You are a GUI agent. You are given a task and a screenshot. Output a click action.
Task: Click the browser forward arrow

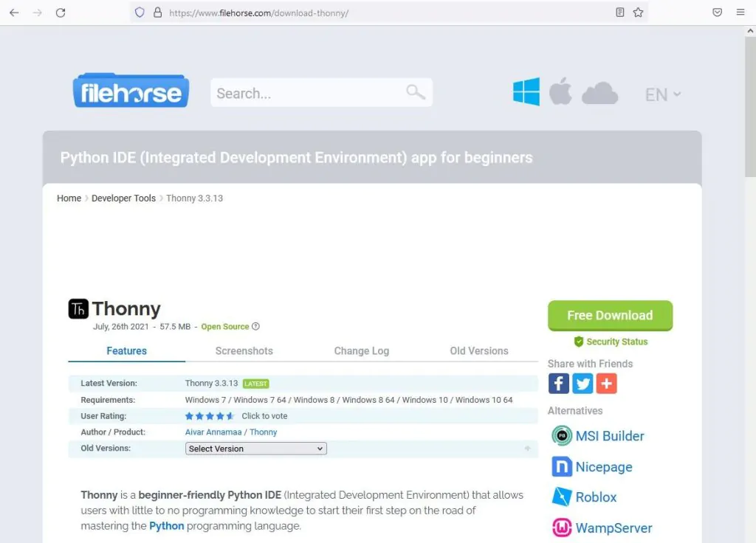(37, 13)
